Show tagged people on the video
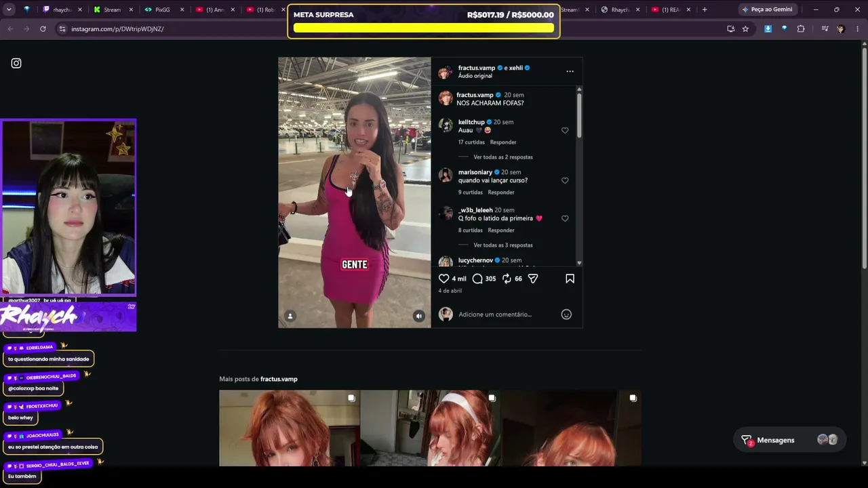 click(x=290, y=316)
